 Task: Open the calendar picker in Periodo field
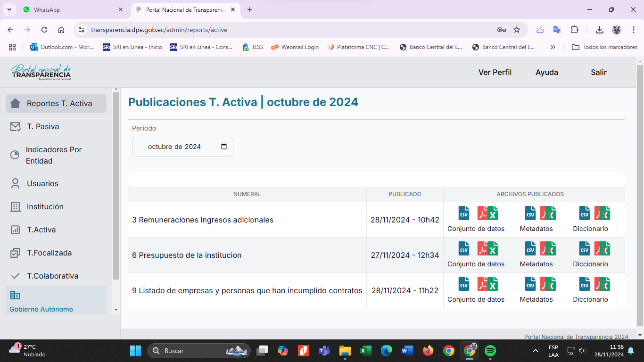(224, 147)
